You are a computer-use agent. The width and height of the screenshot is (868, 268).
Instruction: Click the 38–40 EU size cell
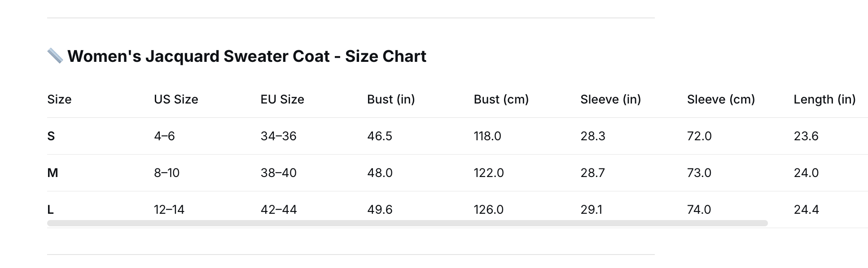point(278,173)
